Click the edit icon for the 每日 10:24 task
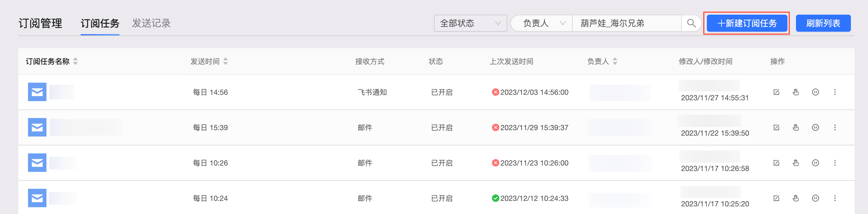 click(x=776, y=198)
